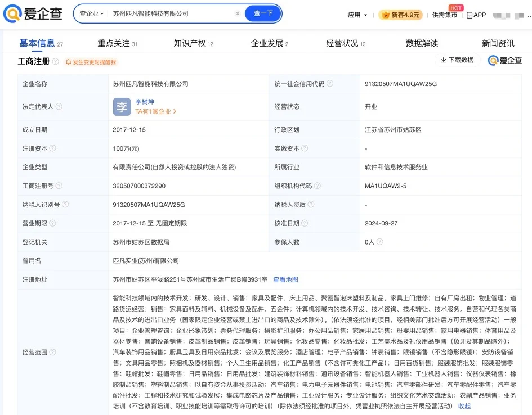Click the 查一下 search button
The image size is (532, 415).
(x=263, y=13)
